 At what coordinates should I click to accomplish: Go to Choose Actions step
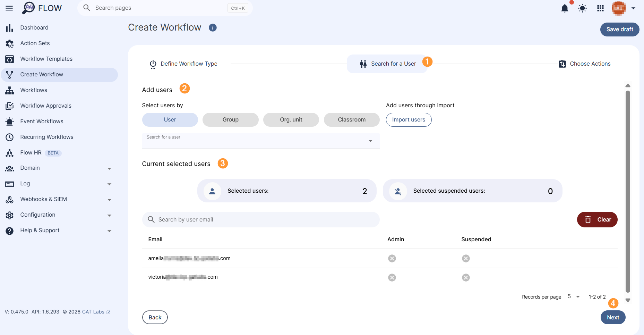pos(585,64)
